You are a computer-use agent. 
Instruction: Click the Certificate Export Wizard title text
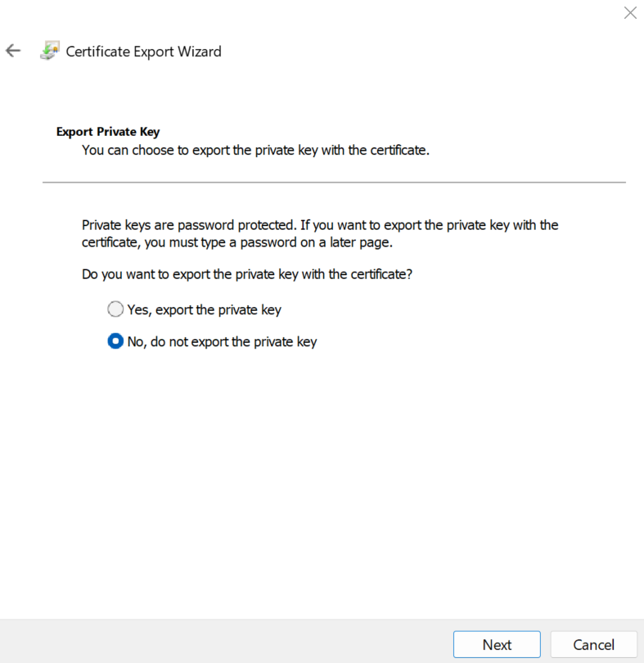(x=143, y=52)
